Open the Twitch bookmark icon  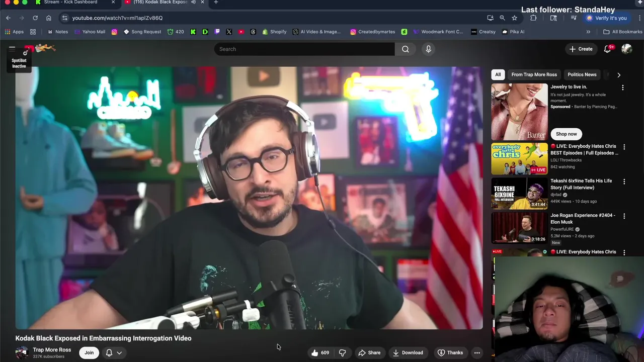click(x=217, y=32)
